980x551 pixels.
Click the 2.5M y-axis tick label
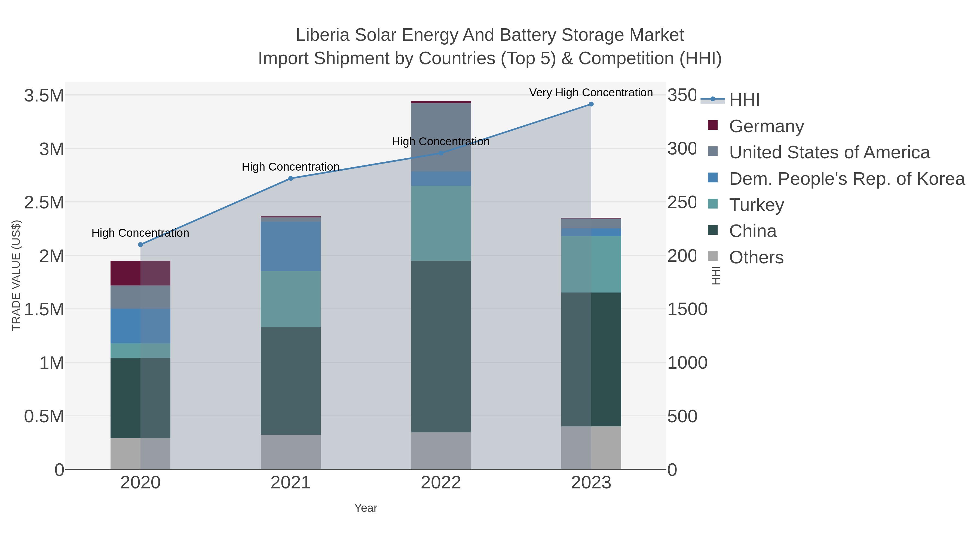pyautogui.click(x=44, y=203)
